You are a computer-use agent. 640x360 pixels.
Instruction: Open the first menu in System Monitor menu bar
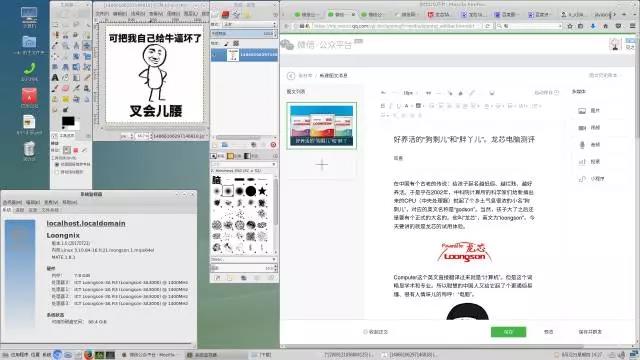point(12,202)
